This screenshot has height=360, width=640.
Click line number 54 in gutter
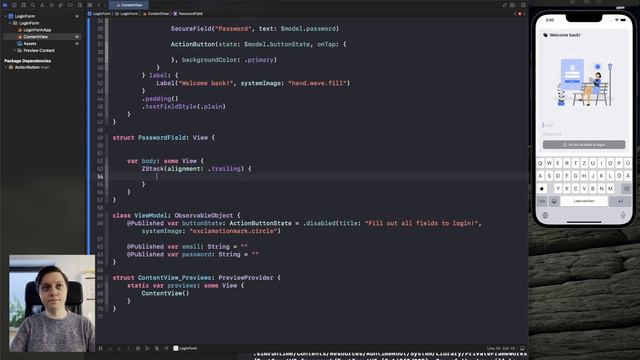(100, 177)
